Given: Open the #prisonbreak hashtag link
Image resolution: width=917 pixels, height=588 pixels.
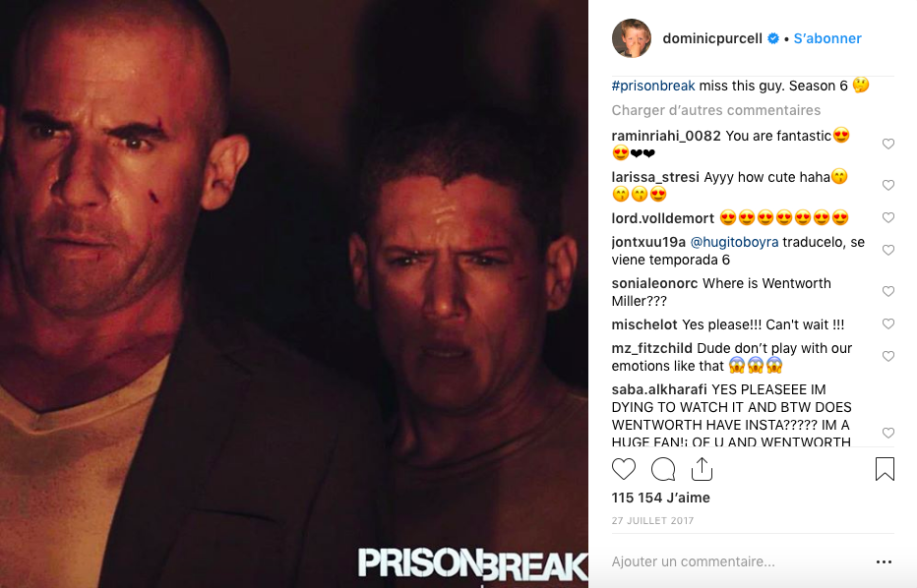Looking at the screenshot, I should (653, 86).
